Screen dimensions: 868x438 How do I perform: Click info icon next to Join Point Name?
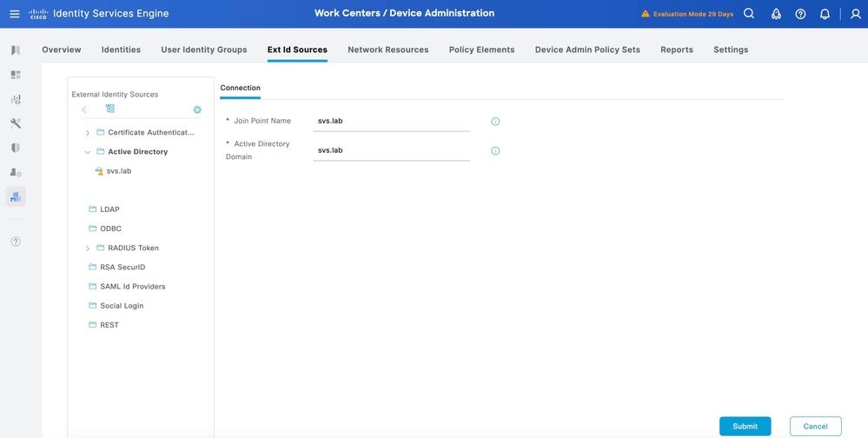click(495, 122)
